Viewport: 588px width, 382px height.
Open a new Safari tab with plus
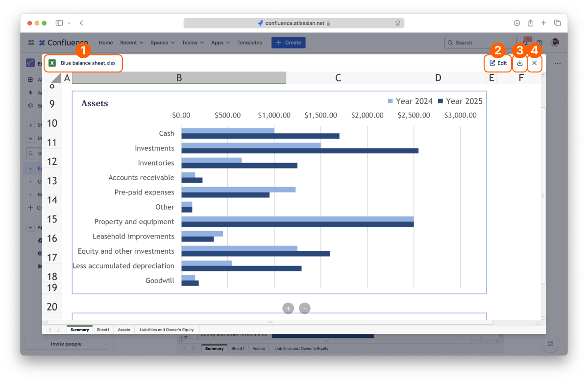[544, 23]
